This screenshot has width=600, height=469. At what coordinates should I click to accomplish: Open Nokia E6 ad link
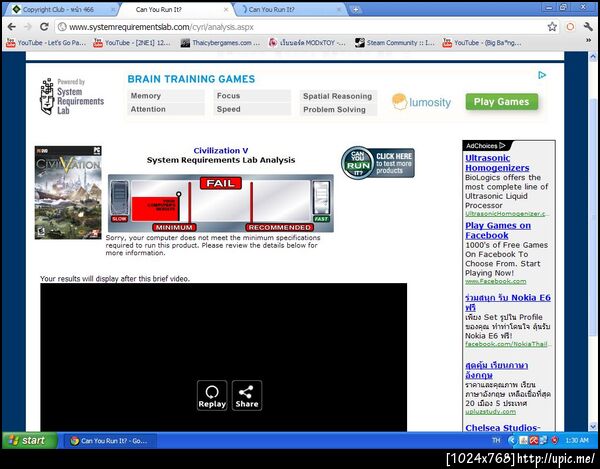tap(508, 302)
